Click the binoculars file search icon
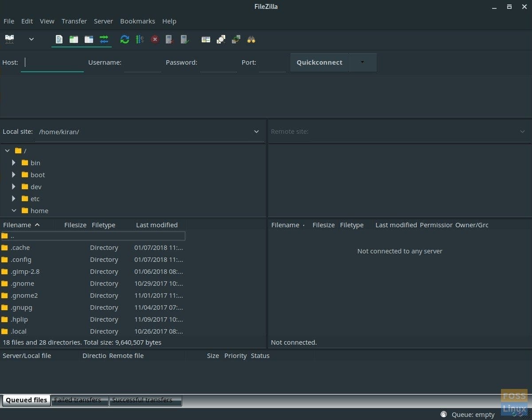532x420 pixels. (251, 39)
